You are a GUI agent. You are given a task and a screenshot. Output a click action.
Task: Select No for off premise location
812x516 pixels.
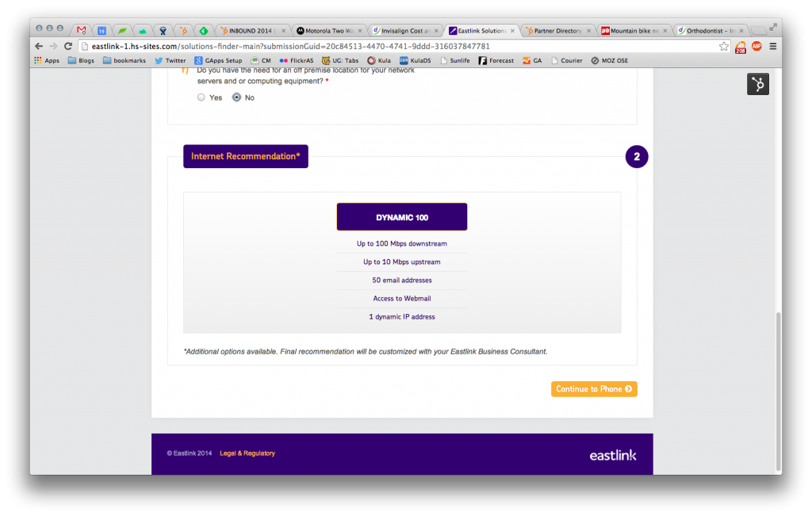(x=236, y=97)
